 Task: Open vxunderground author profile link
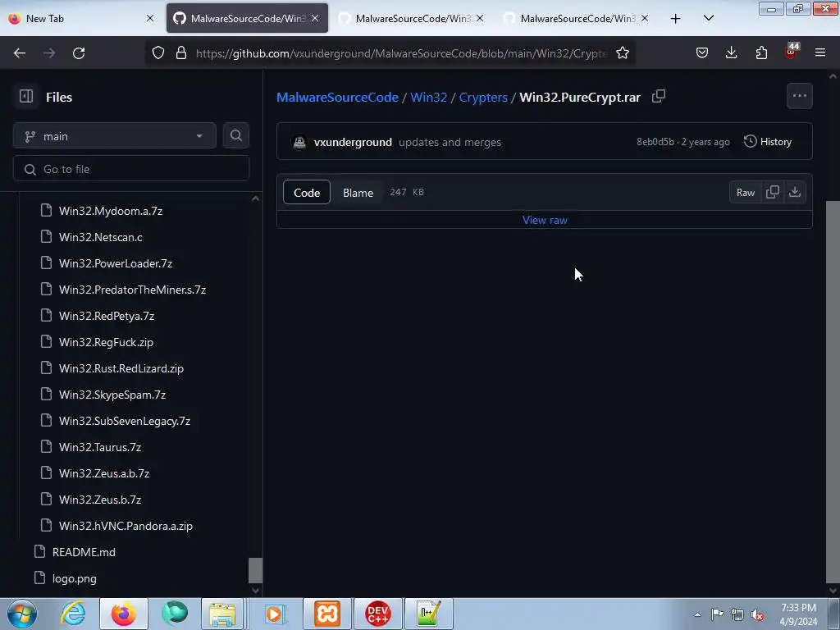point(353,142)
